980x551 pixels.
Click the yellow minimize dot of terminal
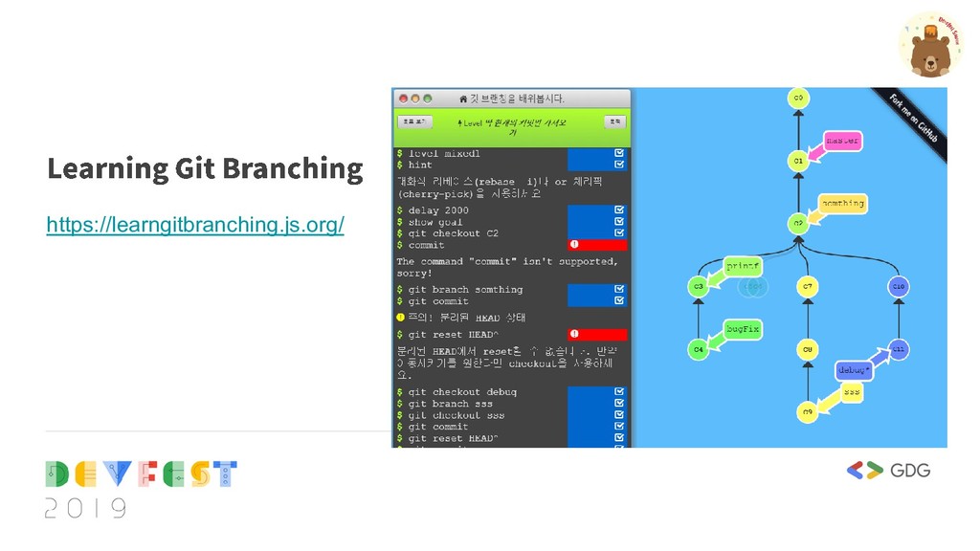click(x=415, y=99)
